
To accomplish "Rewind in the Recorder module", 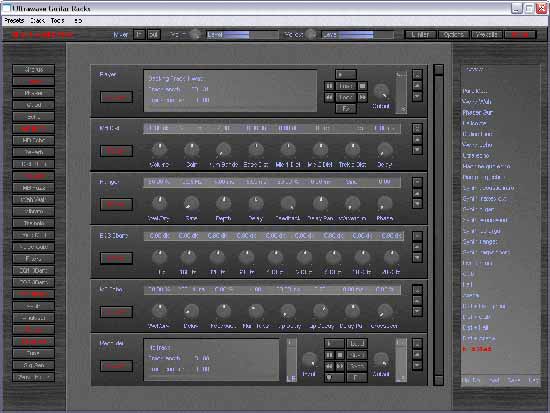I will click(329, 366).
